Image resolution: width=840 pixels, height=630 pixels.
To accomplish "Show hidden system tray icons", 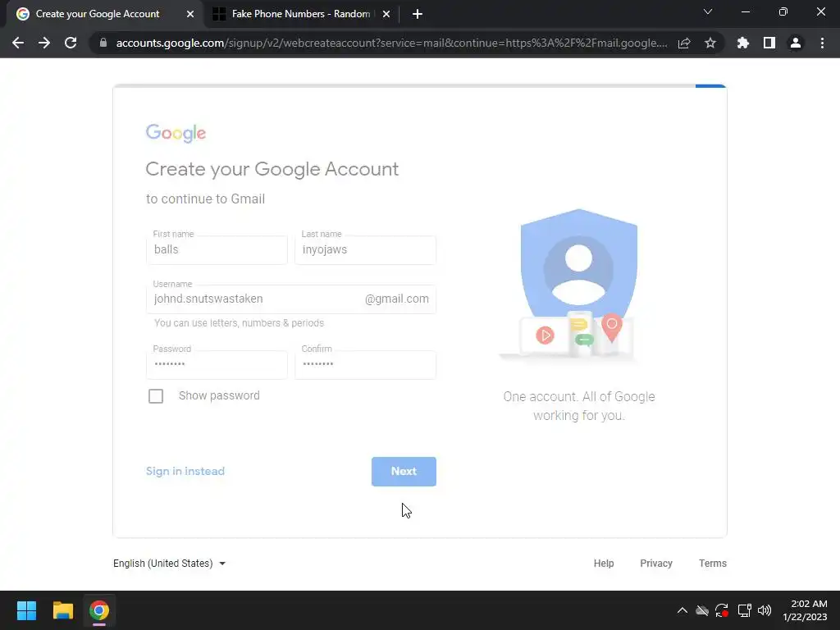I will pyautogui.click(x=682, y=610).
